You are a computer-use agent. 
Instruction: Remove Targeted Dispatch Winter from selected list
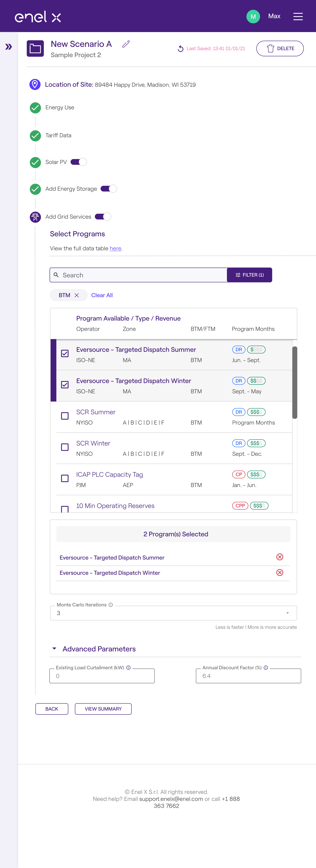tap(280, 573)
